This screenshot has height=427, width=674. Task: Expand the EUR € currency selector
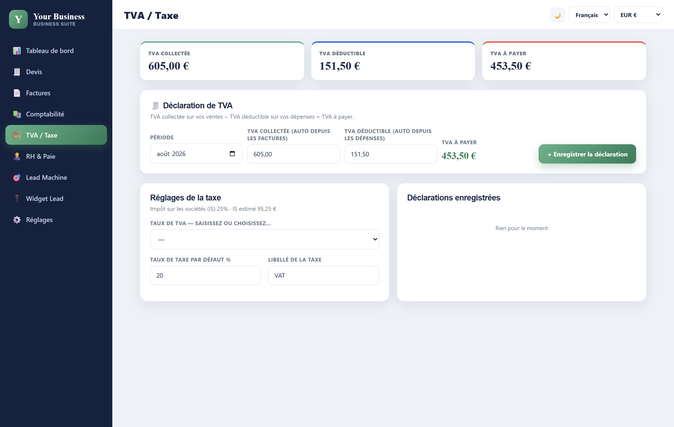coord(638,15)
